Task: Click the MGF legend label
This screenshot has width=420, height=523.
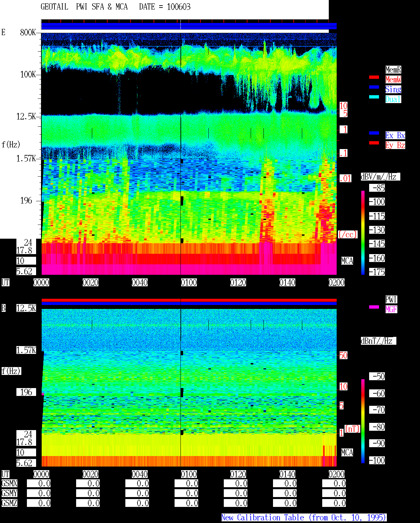Action: (x=391, y=309)
